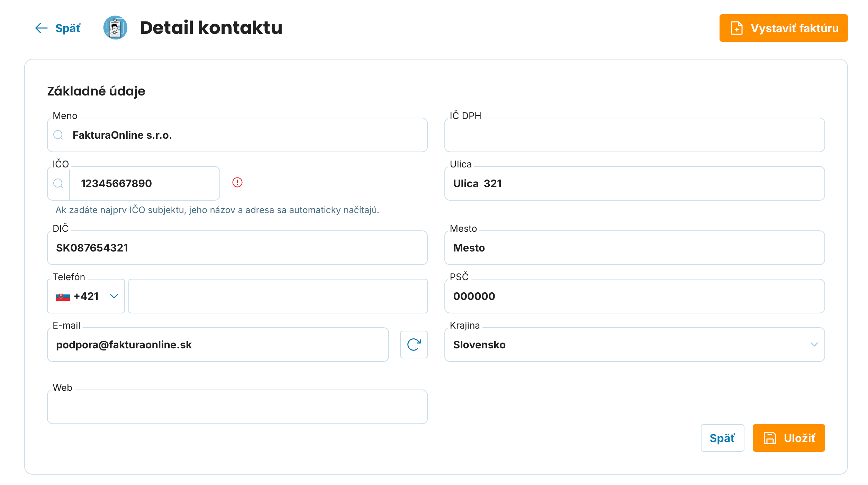This screenshot has width=868, height=485.
Task: Edit the DIČ field SK087654321
Action: click(x=237, y=248)
